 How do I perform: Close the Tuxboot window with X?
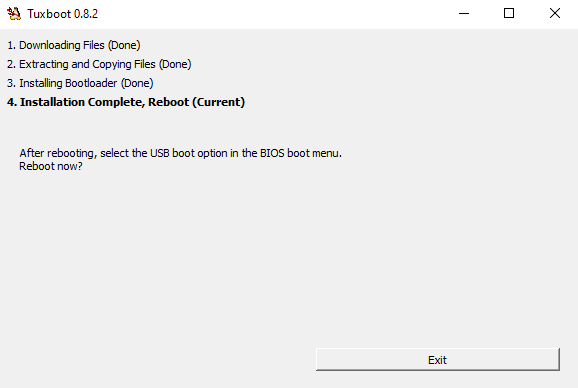[555, 14]
